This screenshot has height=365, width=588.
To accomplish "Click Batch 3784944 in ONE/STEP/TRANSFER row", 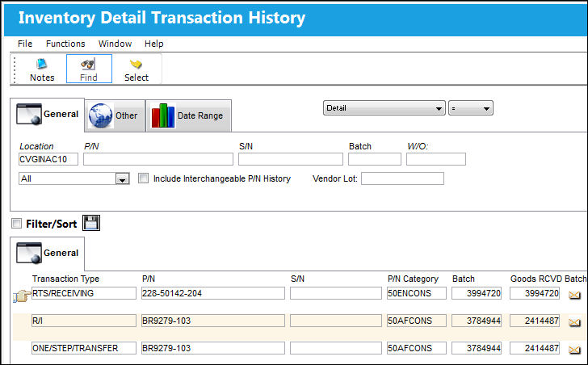I will [477, 348].
